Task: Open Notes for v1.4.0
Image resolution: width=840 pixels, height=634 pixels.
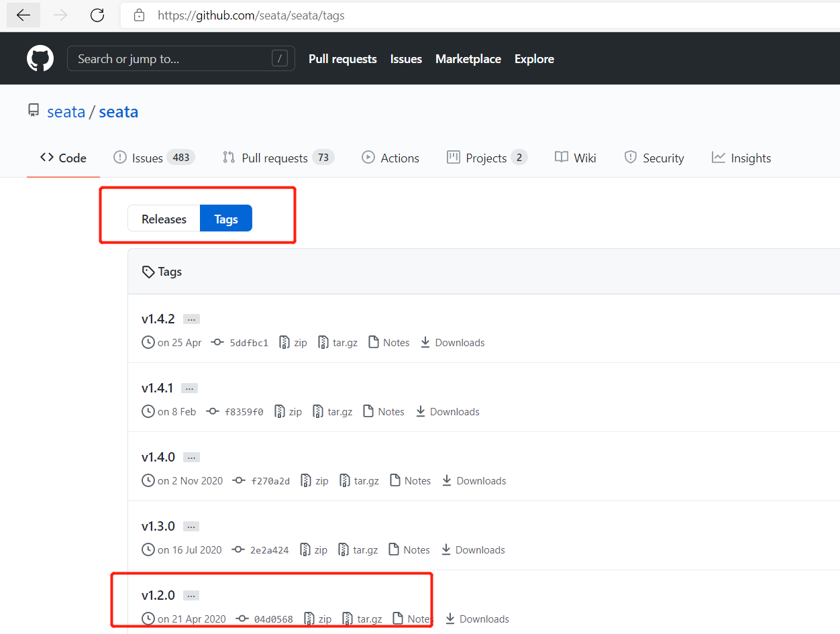Action: (410, 480)
